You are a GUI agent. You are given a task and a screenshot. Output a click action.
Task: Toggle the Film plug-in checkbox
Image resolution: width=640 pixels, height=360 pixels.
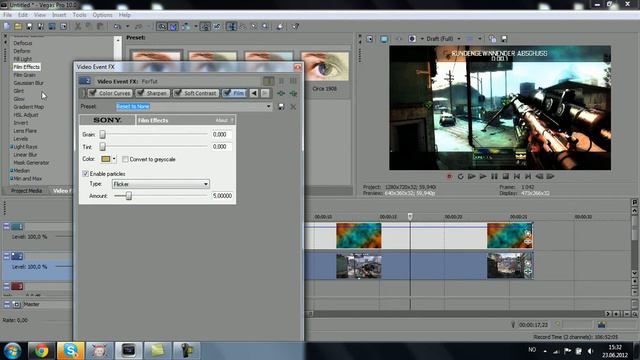[x=227, y=93]
